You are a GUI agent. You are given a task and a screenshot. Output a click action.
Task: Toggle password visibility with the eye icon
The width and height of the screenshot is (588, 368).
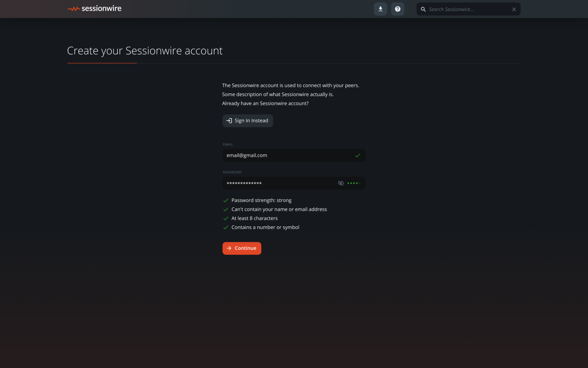(341, 183)
